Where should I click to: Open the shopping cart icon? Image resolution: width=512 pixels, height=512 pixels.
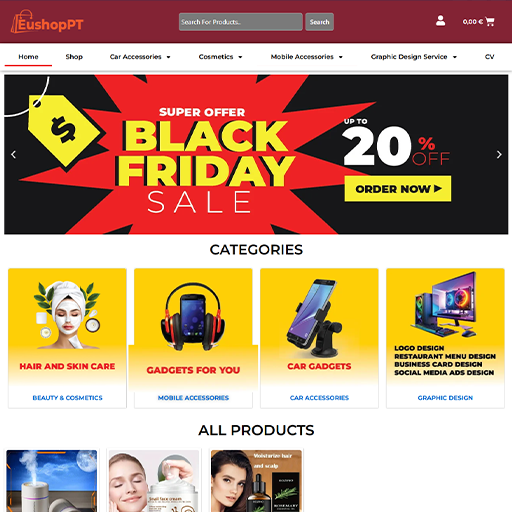click(x=490, y=22)
